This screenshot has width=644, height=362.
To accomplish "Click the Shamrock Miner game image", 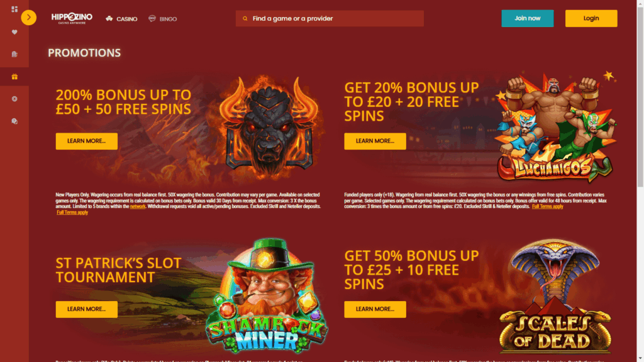I will point(267,295).
